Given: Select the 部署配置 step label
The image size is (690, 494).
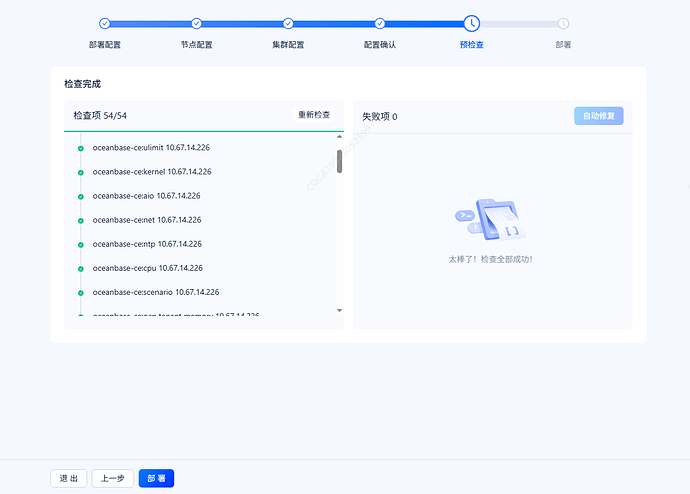Looking at the screenshot, I should click(x=105, y=44).
